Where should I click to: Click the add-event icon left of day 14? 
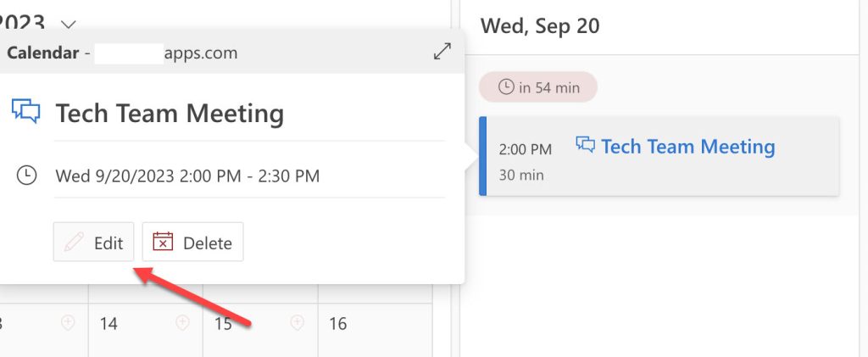click(69, 322)
